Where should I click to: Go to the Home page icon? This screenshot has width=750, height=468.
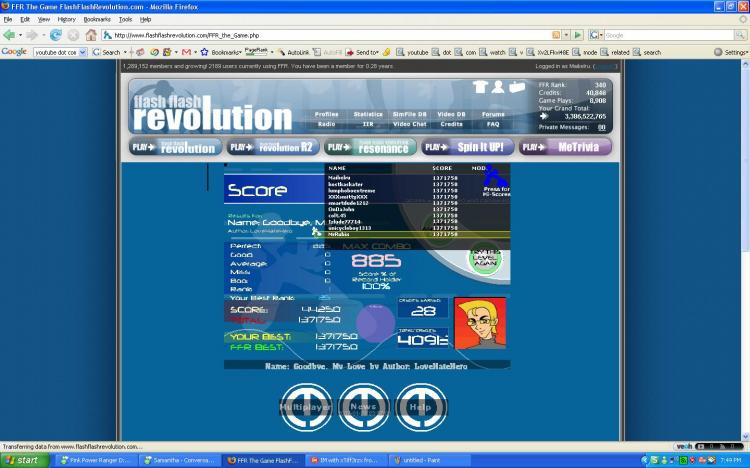tap(91, 35)
